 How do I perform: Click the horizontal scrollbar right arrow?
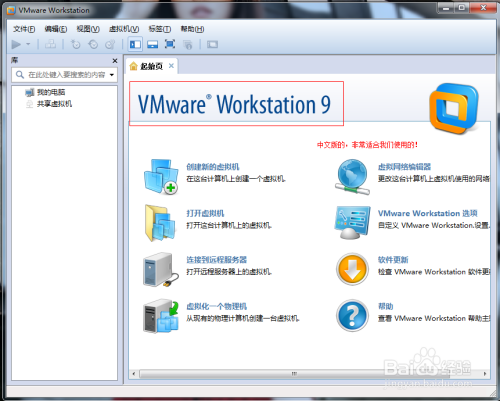[x=485, y=374]
